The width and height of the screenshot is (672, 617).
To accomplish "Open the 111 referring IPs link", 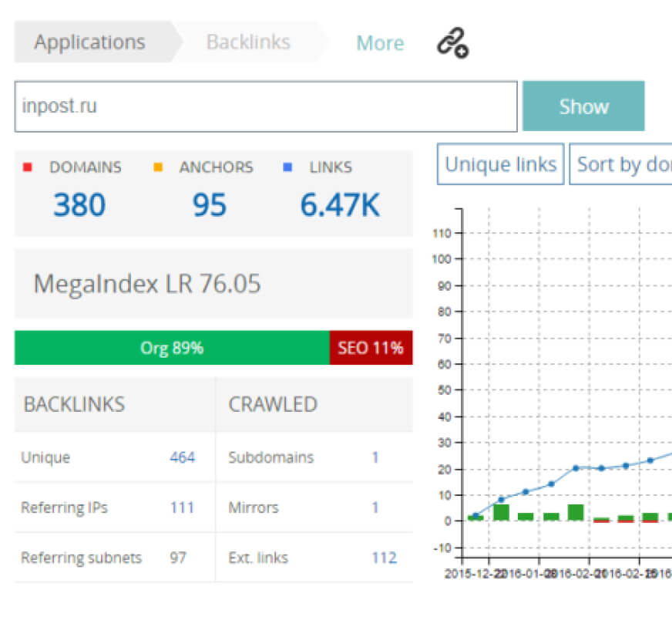I will (182, 507).
